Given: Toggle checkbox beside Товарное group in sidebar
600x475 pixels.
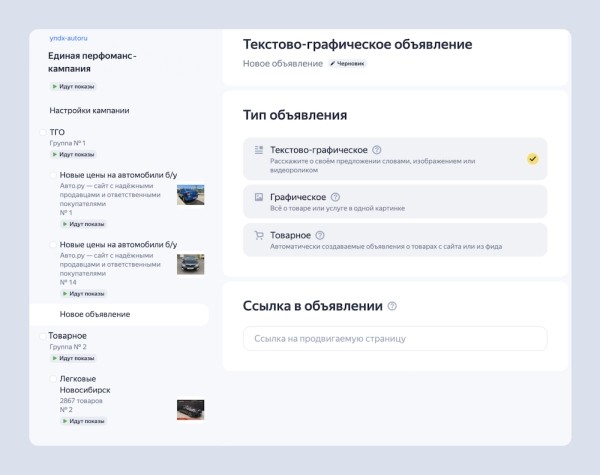Looking at the screenshot, I should [x=41, y=336].
